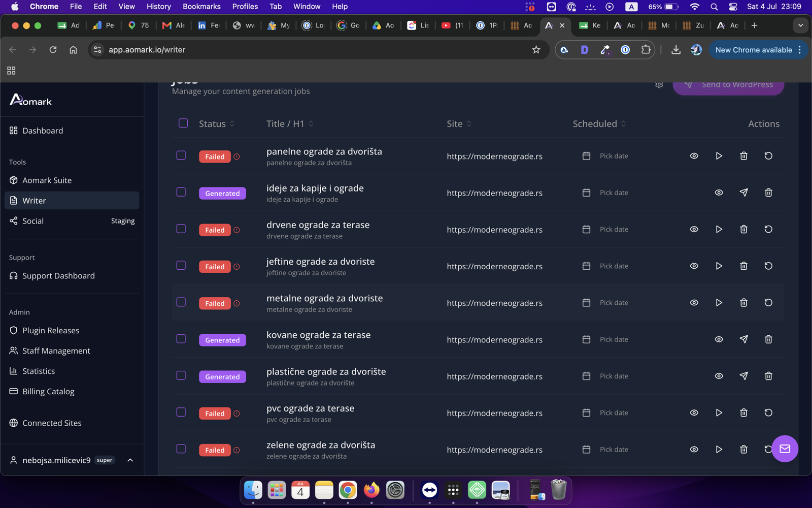
Task: Open the purple mail chat bubble
Action: (785, 449)
